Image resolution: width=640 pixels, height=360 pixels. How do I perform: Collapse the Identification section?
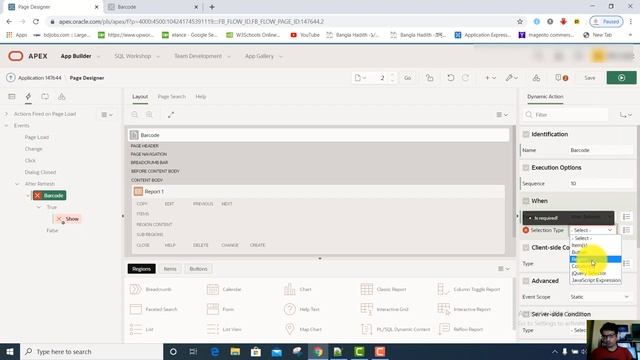pyautogui.click(x=526, y=134)
